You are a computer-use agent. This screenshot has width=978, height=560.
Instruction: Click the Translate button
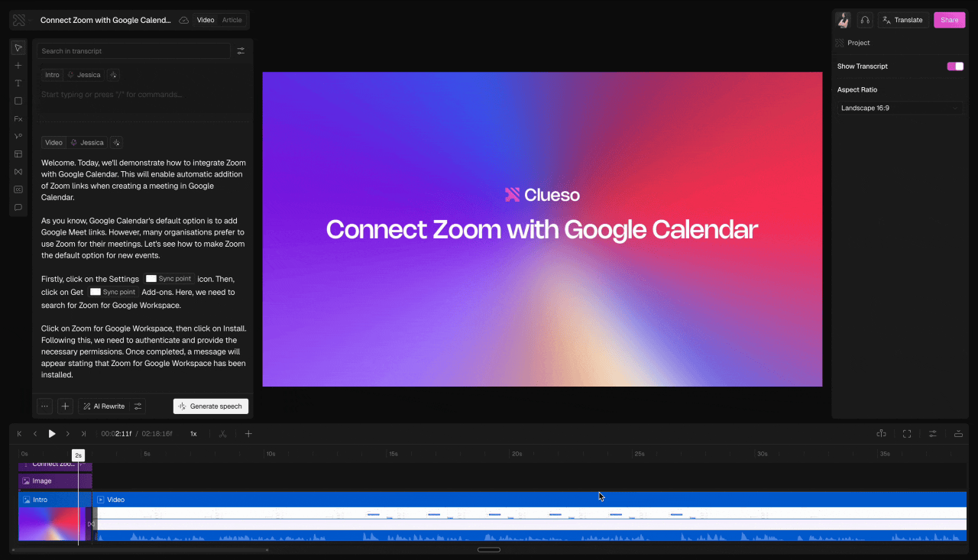[903, 20]
